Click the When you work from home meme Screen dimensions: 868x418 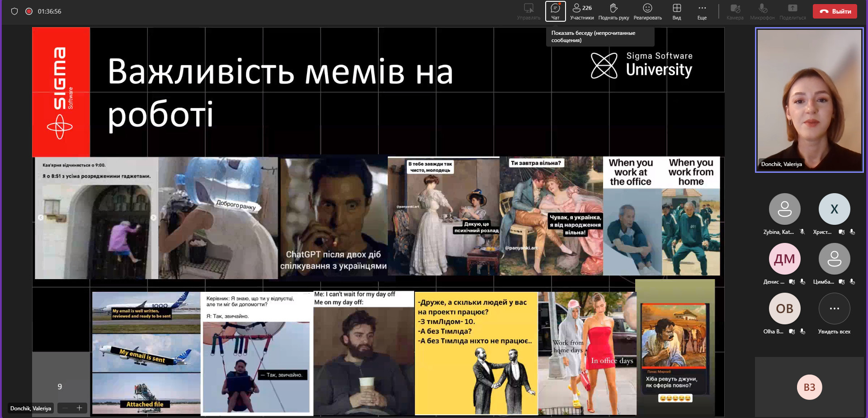coord(691,216)
